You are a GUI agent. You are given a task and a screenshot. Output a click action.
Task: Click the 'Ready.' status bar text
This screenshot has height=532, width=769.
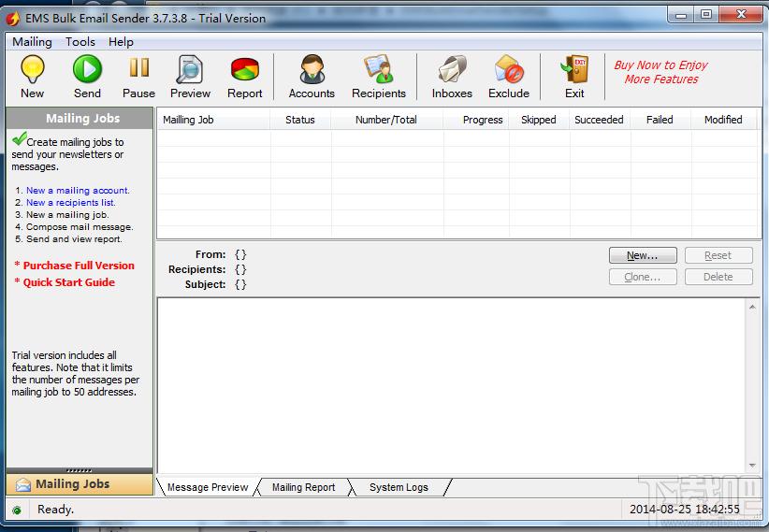[55, 510]
